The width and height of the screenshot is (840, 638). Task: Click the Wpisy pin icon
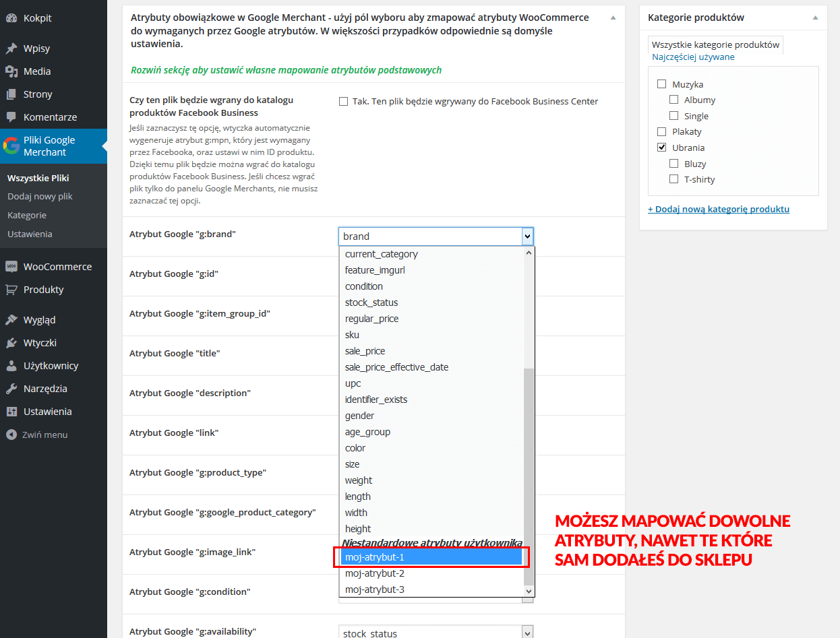(11, 49)
